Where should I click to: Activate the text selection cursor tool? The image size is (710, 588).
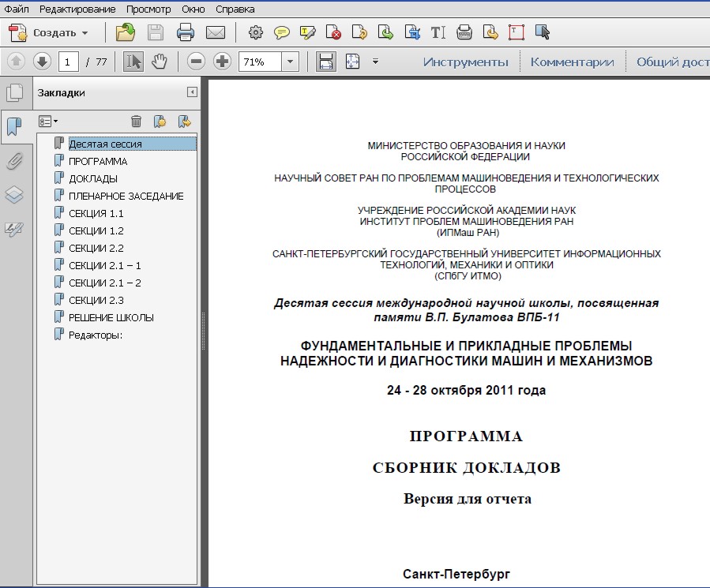point(133,62)
